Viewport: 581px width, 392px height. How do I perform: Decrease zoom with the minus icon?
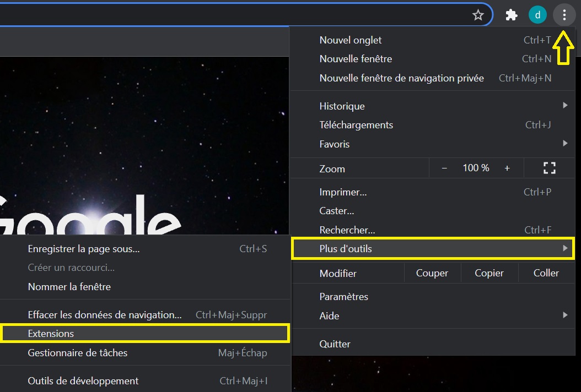click(444, 168)
